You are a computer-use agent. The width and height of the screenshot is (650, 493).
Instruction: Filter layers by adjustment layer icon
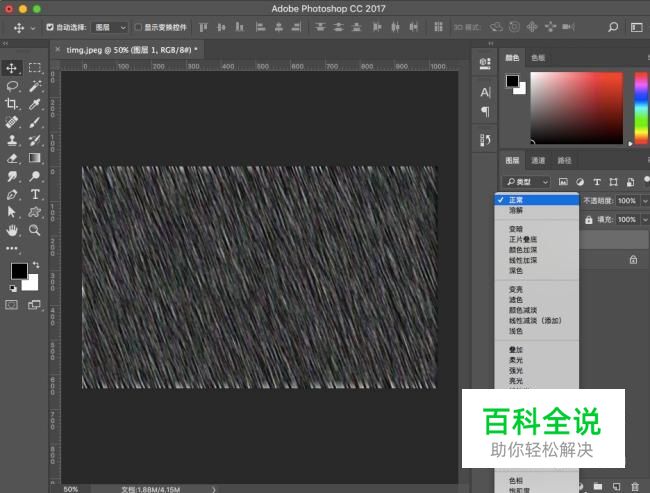(580, 182)
